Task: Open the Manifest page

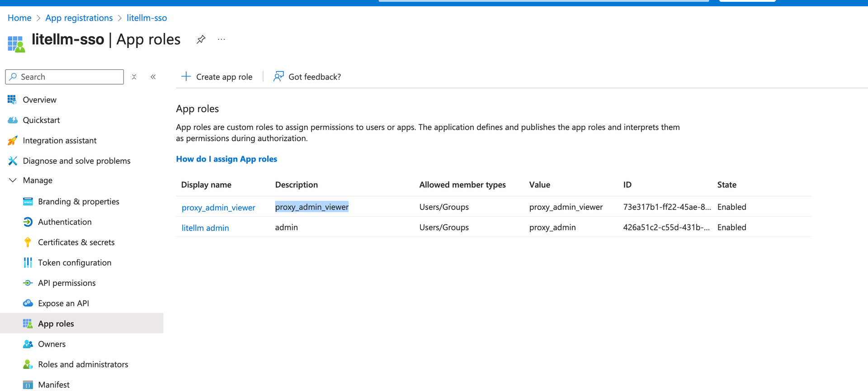Action: (54, 385)
